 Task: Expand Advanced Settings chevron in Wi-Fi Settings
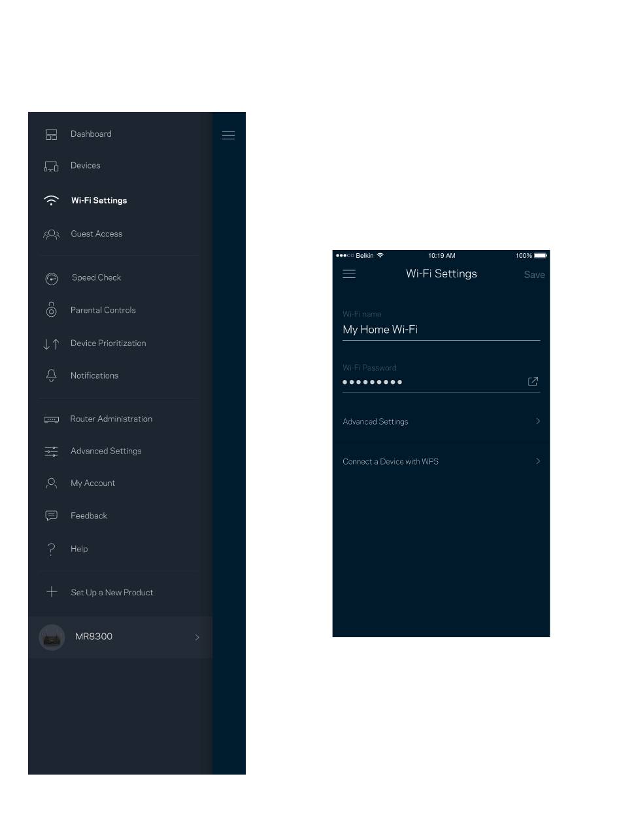tap(538, 421)
